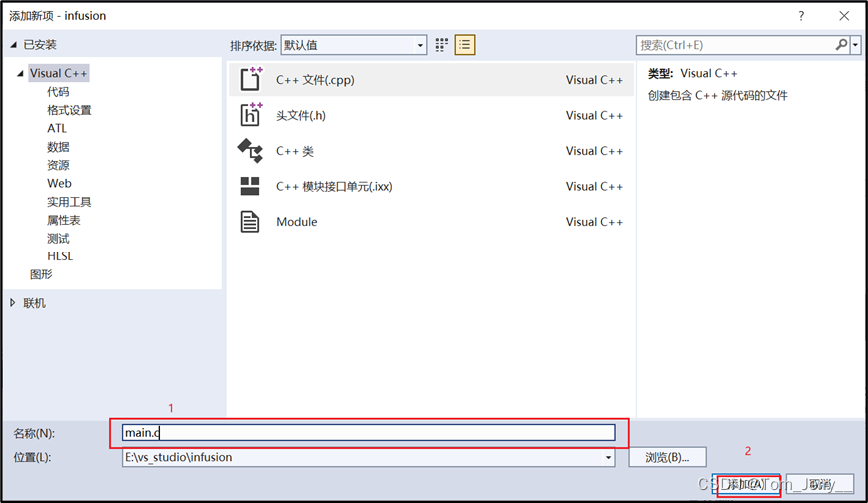Viewport: 868px width, 503px height.
Task: Close the 添加新项 dialog
Action: coord(844,16)
